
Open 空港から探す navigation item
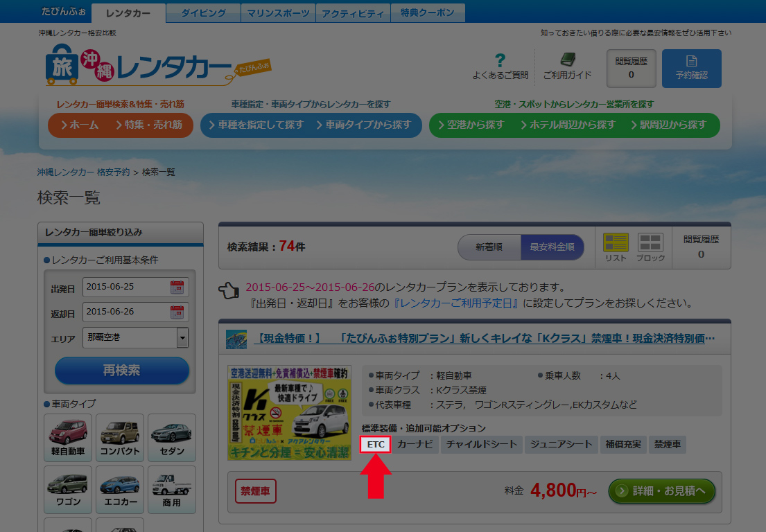point(471,125)
